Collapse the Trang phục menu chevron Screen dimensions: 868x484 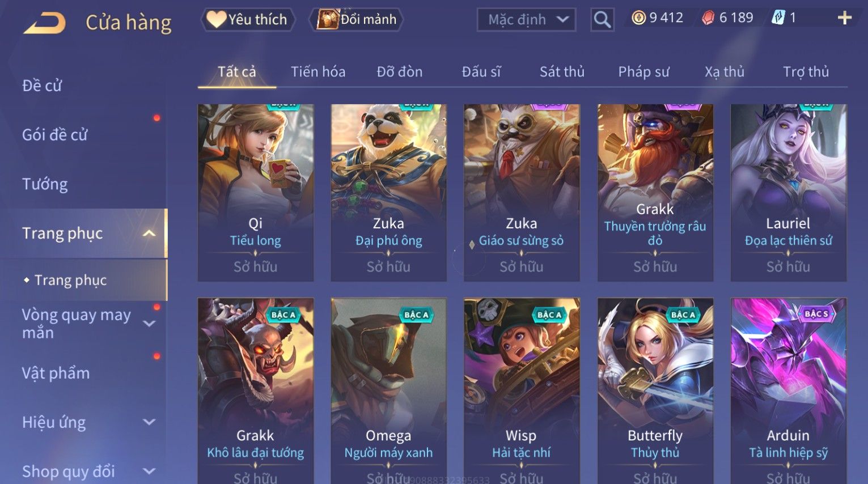point(149,233)
